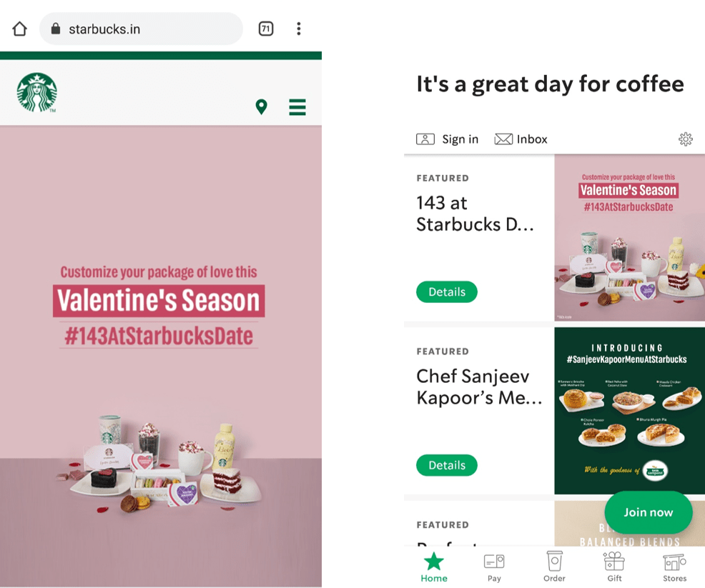Tap the Valentine's Season featured thumbnail
Viewport: 705px width, 588px height.
(629, 238)
